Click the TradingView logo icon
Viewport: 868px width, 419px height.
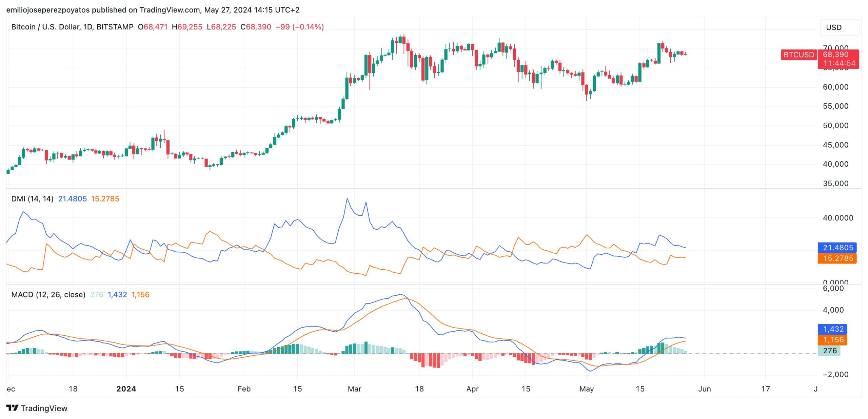[12, 408]
